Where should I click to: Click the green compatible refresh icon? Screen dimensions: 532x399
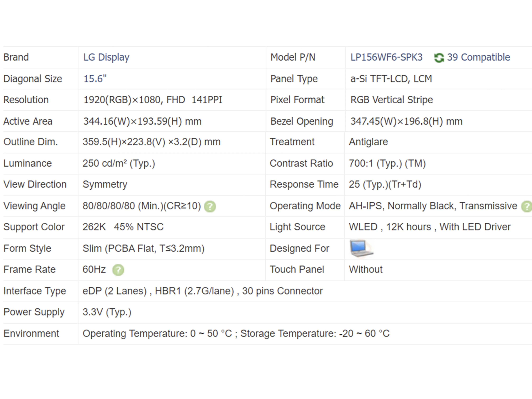pyautogui.click(x=439, y=58)
